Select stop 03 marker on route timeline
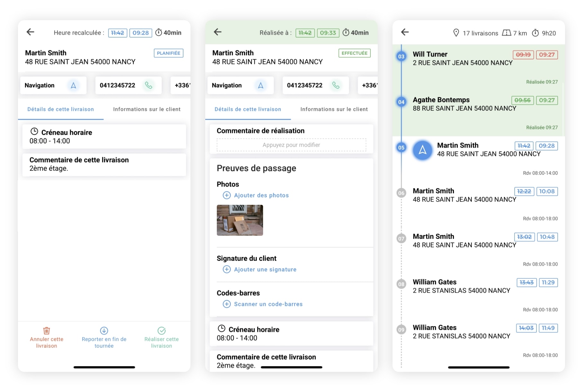 (x=401, y=57)
